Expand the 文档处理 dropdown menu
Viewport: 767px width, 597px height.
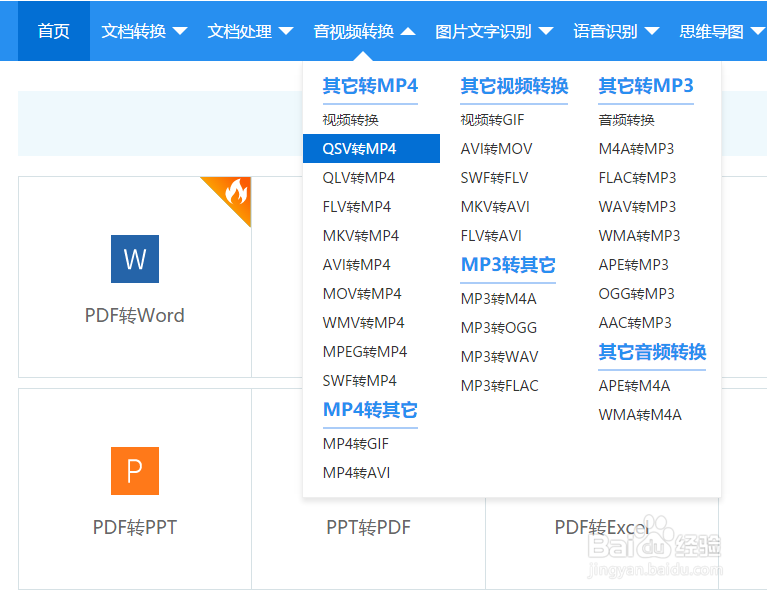pos(250,31)
